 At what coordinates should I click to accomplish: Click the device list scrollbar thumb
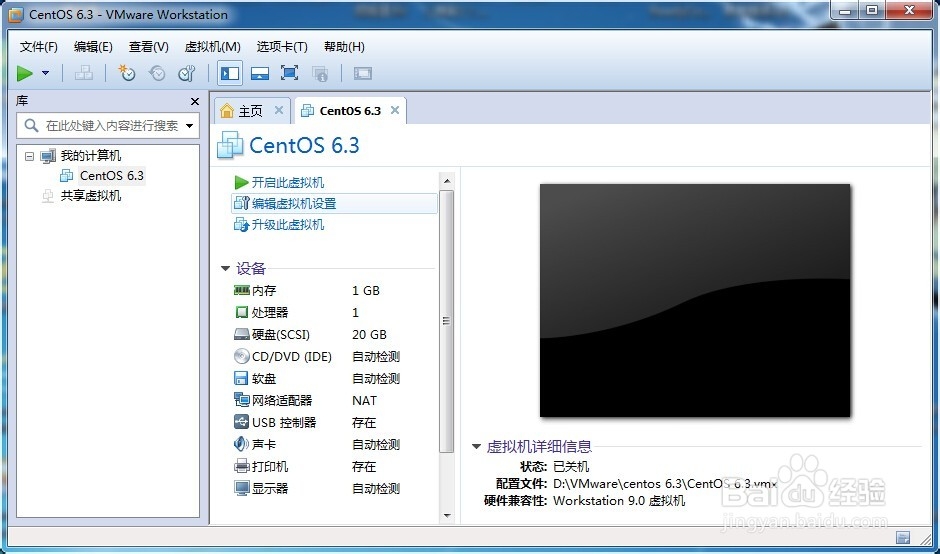(x=447, y=321)
